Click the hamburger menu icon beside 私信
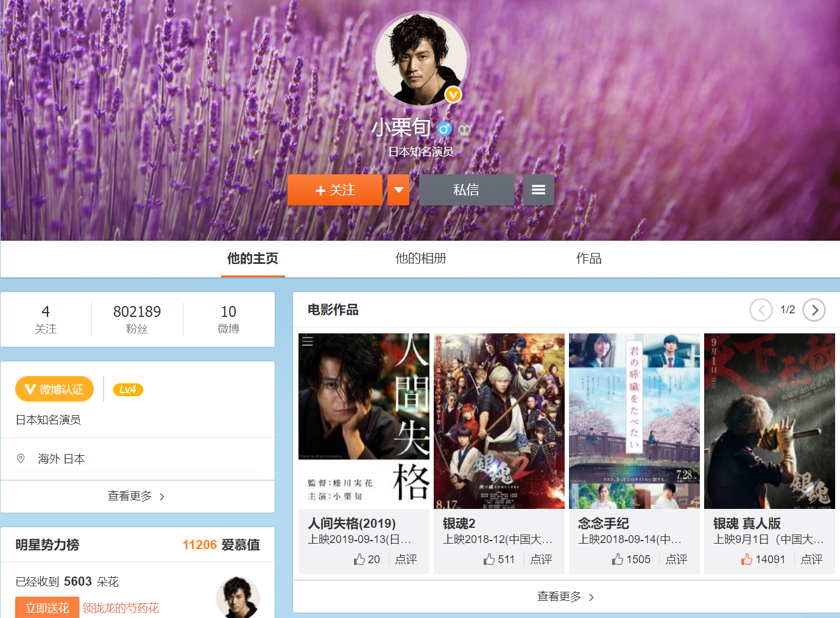 pos(538,190)
